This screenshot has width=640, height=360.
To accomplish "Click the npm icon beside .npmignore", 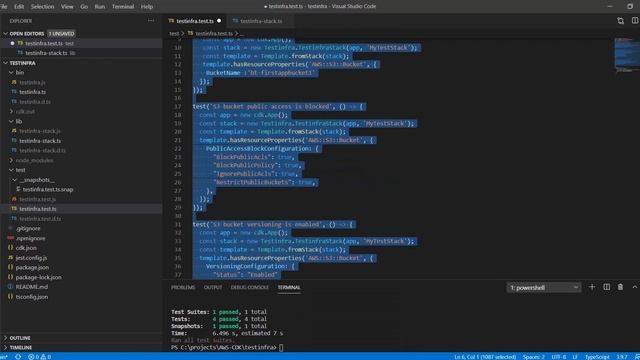I will [11, 238].
